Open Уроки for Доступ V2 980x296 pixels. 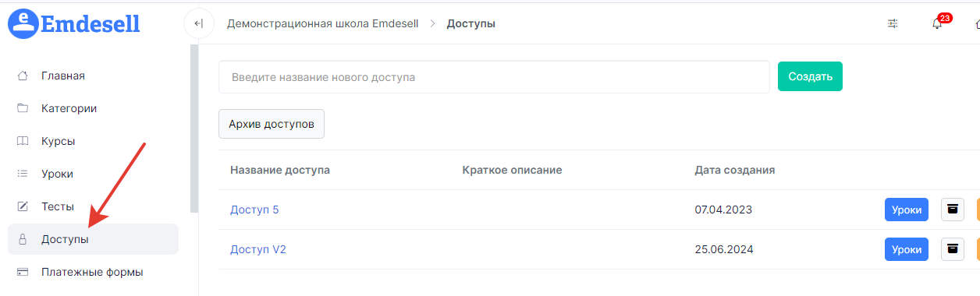click(907, 249)
